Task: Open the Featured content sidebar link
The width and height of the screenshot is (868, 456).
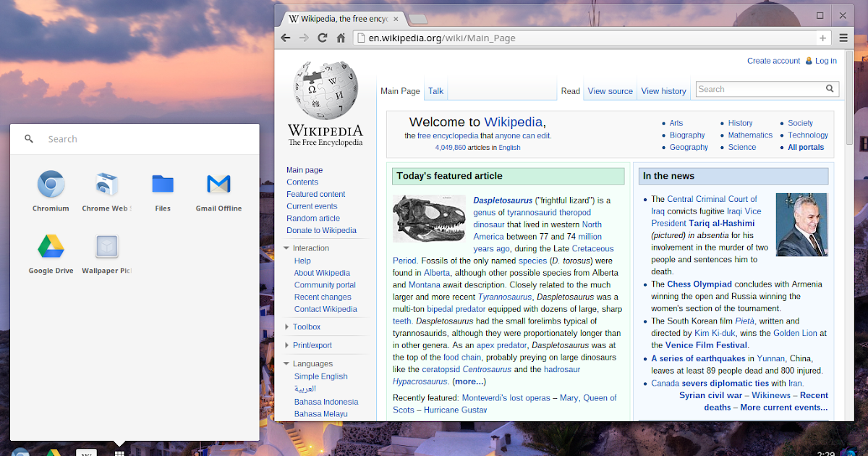Action: [316, 194]
